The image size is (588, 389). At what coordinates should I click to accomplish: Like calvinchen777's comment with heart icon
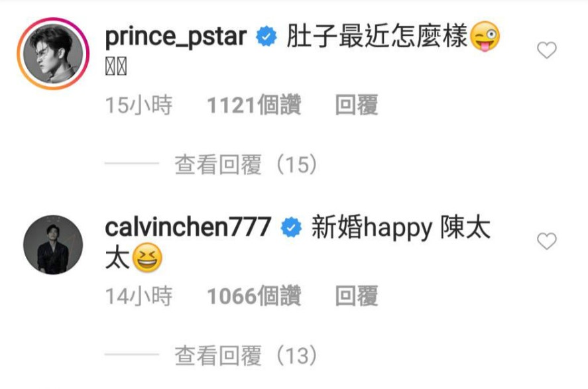pos(547,241)
